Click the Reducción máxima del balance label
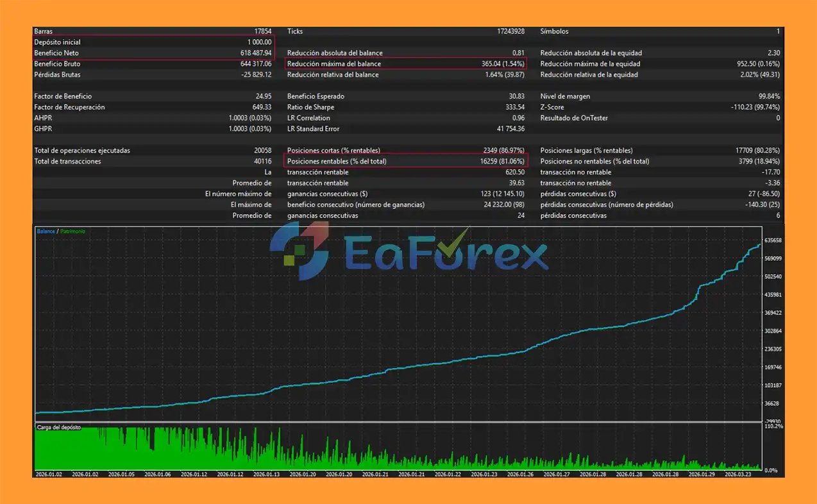The width and height of the screenshot is (817, 504). [333, 64]
